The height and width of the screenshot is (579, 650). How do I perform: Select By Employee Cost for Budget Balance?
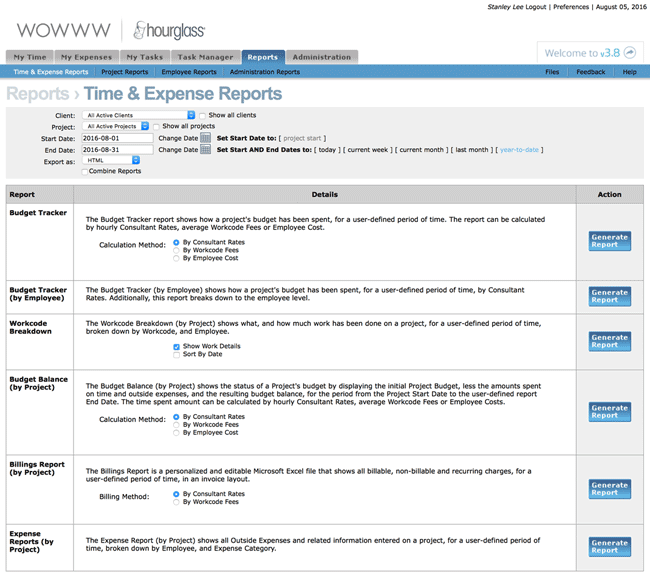(176, 433)
